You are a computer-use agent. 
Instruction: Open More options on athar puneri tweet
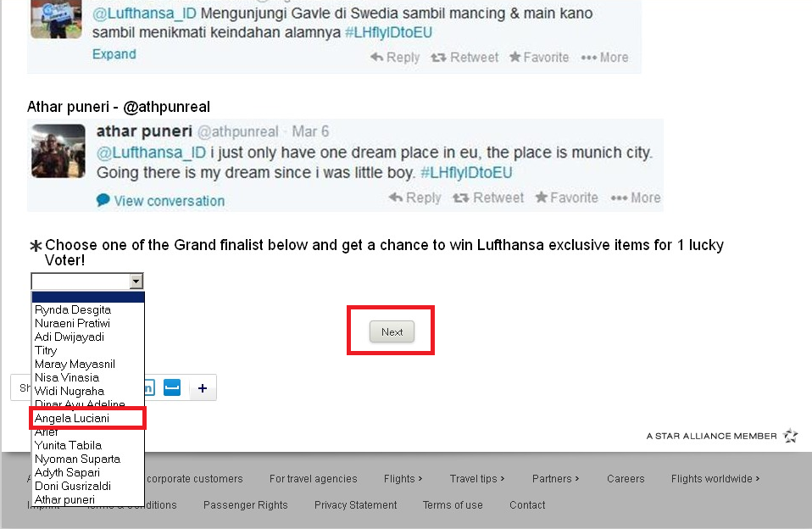[x=636, y=198]
